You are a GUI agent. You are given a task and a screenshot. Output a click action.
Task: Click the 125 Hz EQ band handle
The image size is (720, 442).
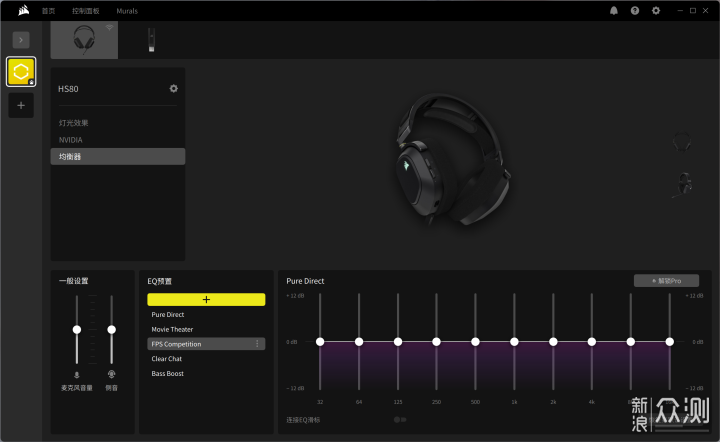point(398,342)
